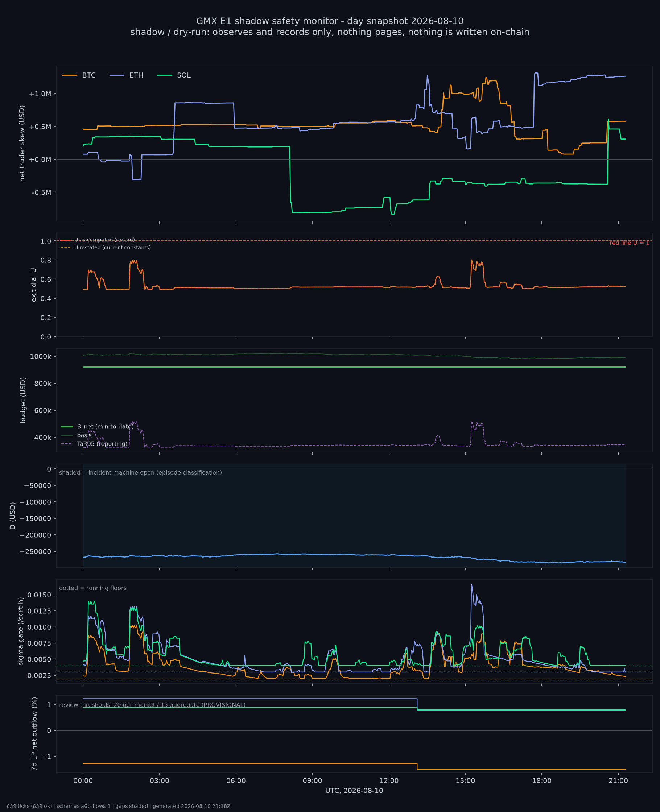Click the '−1' tick on LP outflow axis

[x=46, y=757]
